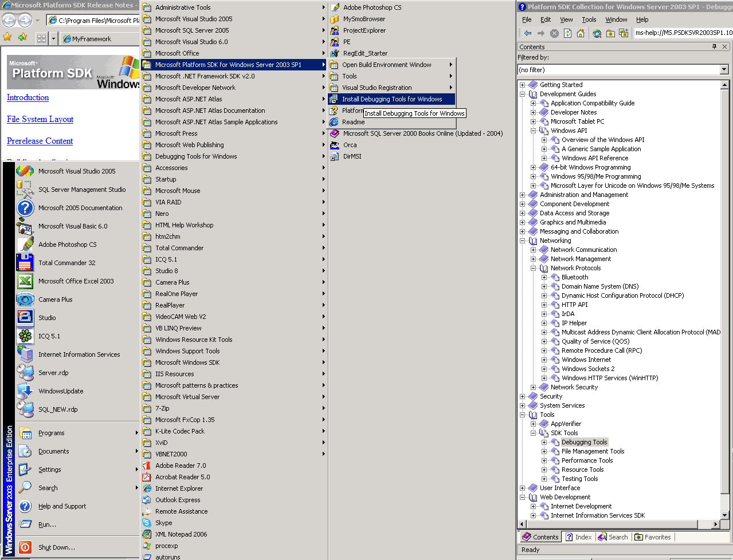Expand Windows Sockets 2 node

pyautogui.click(x=544, y=369)
